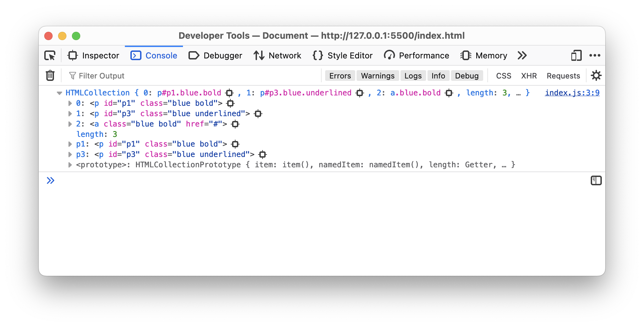Switch to multi-line editor mode icon
Viewport: 644px width, 327px height.
pos(596,180)
